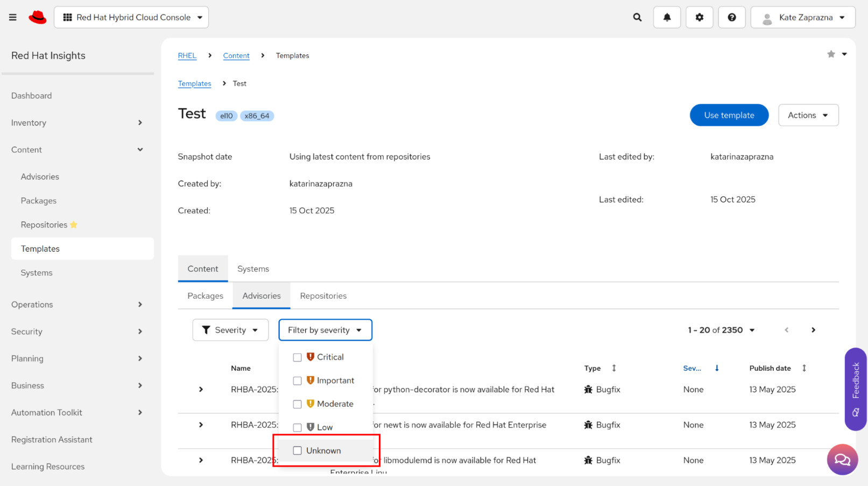Open the notifications bell
Image resolution: width=868 pixels, height=486 pixels.
point(667,17)
